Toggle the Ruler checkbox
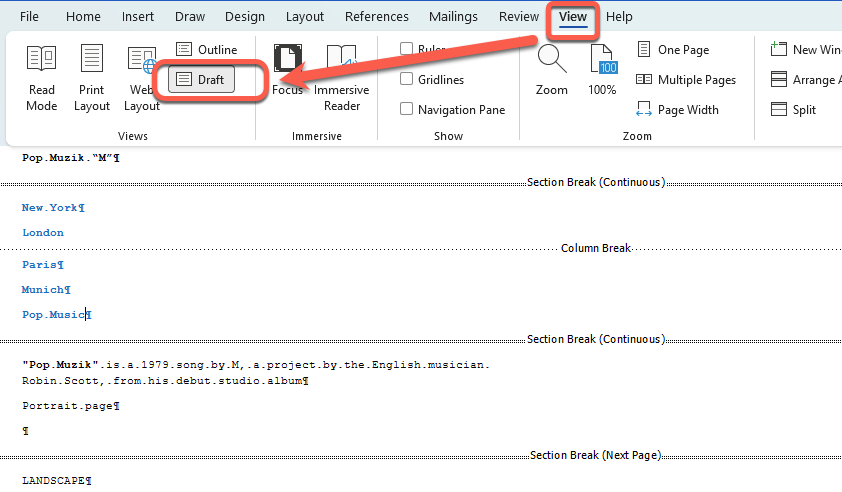 (x=407, y=49)
